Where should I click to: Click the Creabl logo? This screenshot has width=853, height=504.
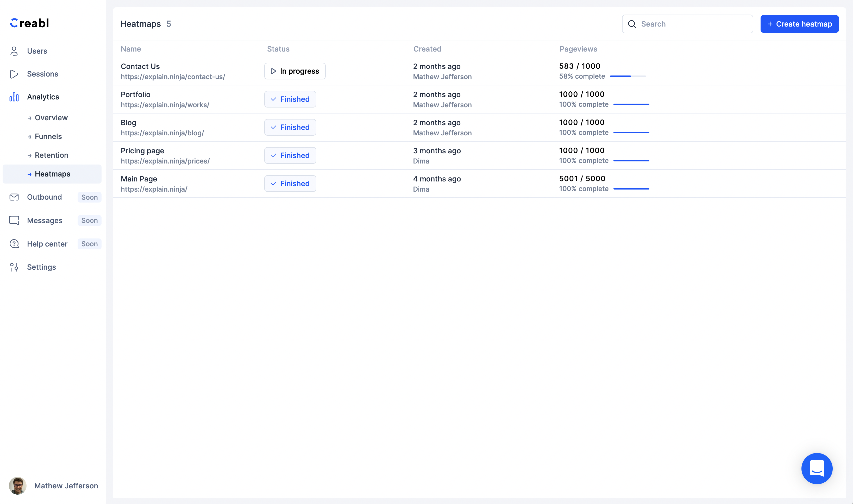[29, 23]
